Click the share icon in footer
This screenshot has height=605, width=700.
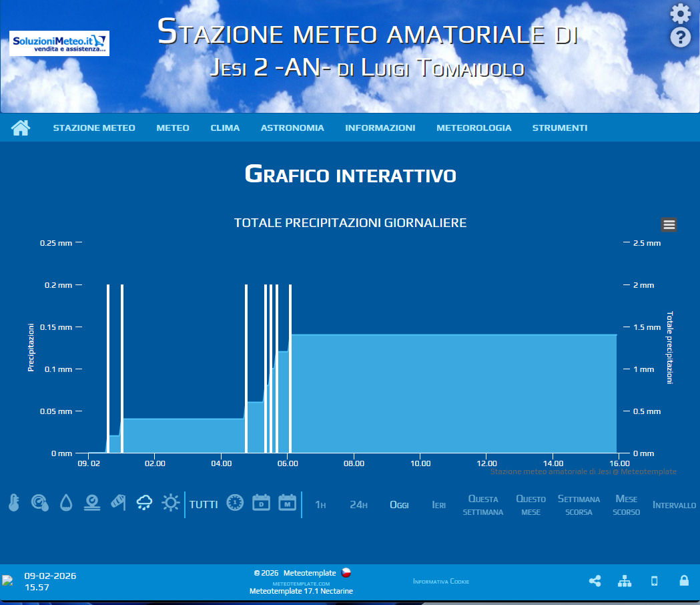tap(595, 581)
